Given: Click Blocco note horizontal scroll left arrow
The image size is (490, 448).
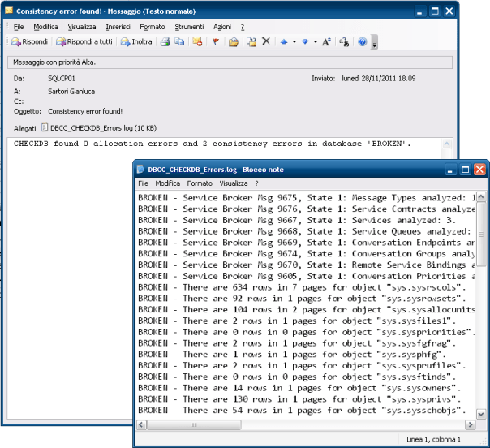Looking at the screenshot, I should click(141, 424).
